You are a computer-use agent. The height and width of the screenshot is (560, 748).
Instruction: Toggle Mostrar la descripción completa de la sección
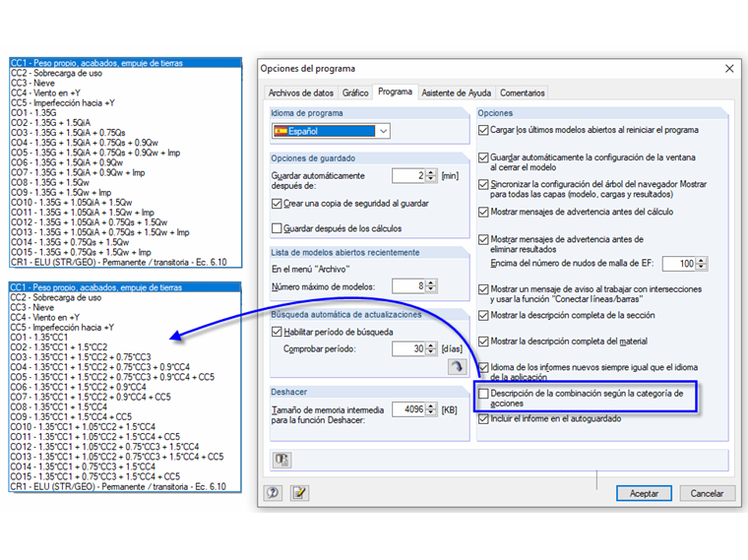pos(483,315)
